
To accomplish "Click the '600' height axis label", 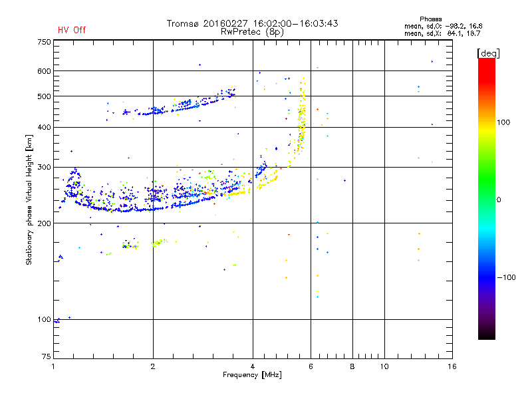I will pos(44,71).
